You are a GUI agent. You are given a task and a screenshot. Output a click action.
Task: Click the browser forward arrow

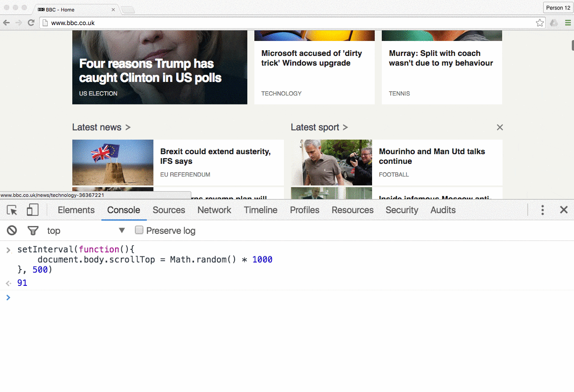tap(19, 23)
